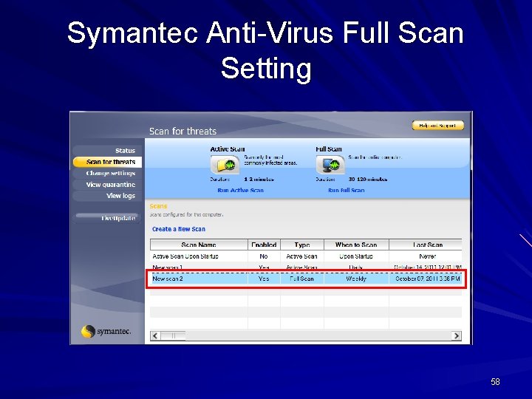532x399 pixels.
Task: Click the LiveUpdate button
Action: tap(107, 218)
